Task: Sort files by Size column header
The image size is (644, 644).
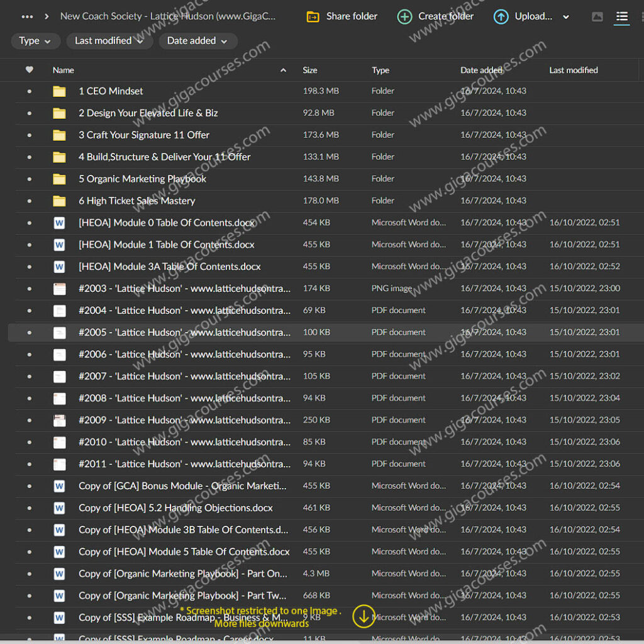Action: coord(310,70)
